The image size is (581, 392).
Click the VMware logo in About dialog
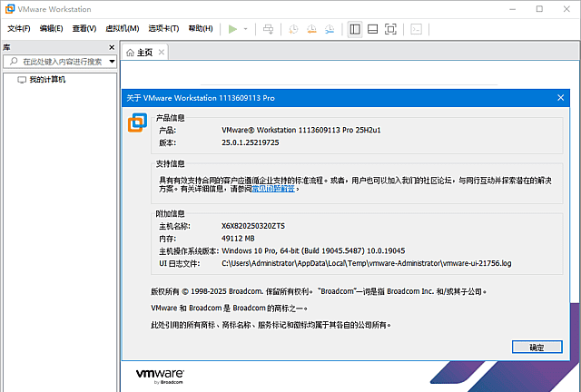(x=137, y=122)
